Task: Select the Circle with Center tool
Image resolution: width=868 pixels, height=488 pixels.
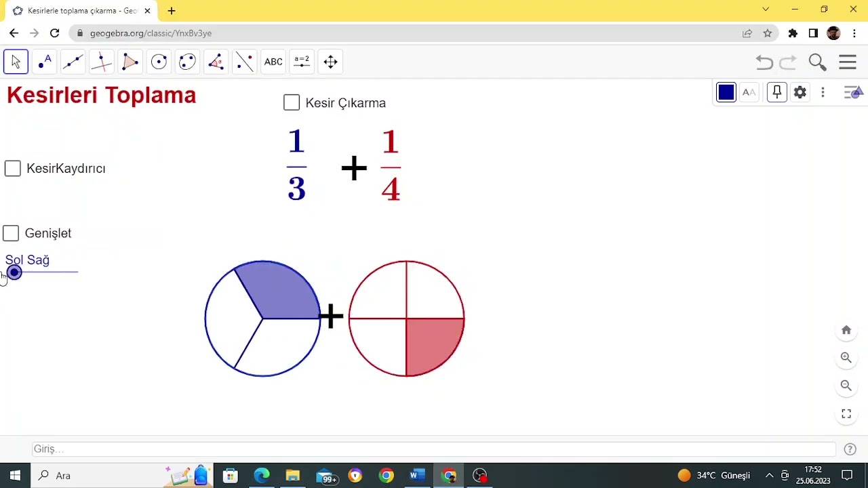Action: click(x=159, y=62)
